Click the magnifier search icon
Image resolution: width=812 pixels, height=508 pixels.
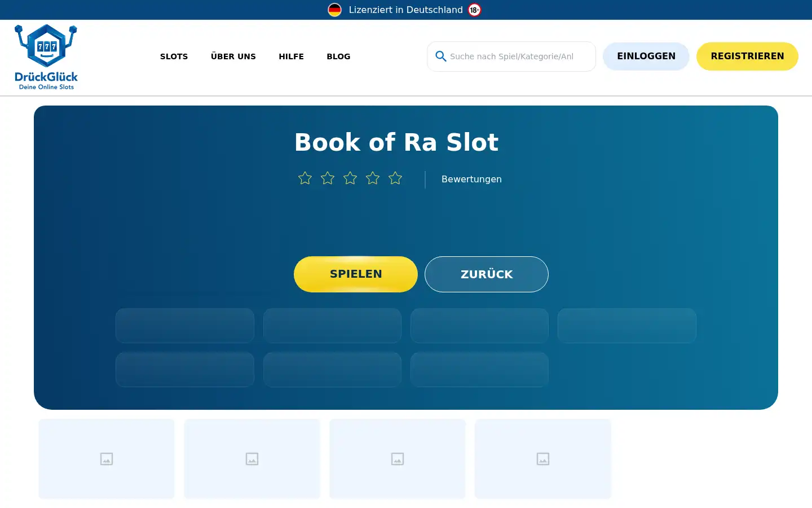441,56
